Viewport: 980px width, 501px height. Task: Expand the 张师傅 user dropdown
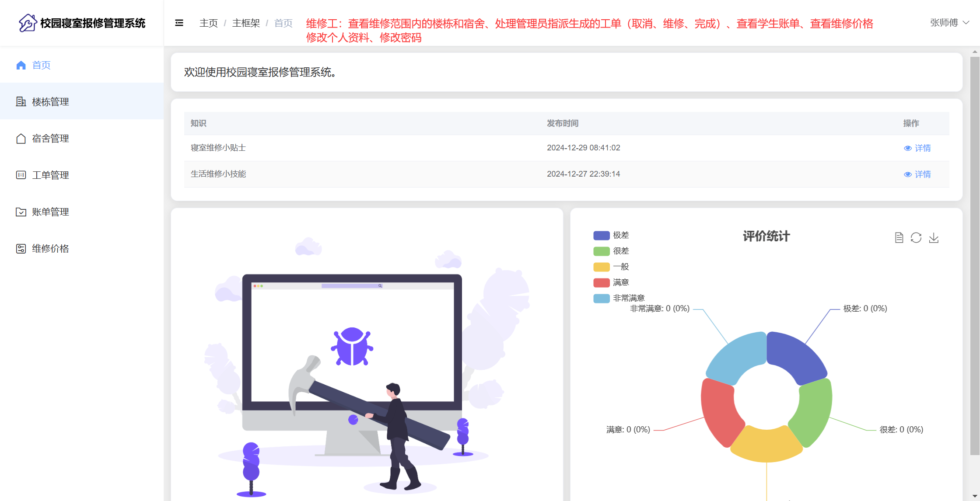point(944,23)
